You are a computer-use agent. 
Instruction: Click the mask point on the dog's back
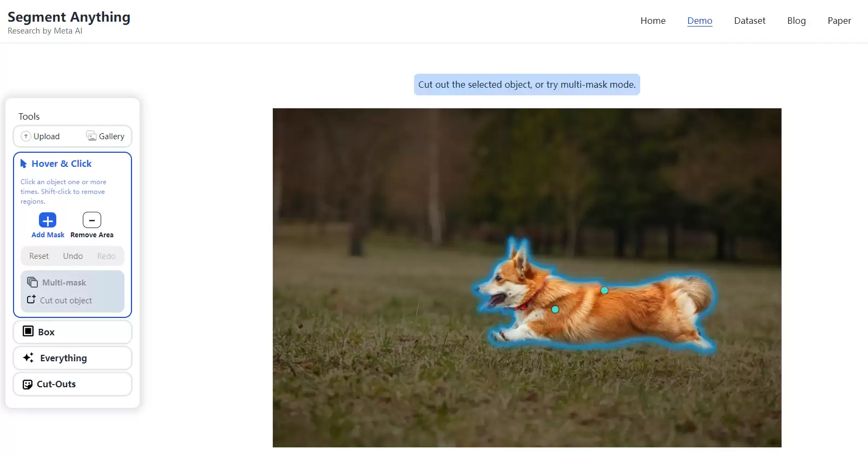604,290
